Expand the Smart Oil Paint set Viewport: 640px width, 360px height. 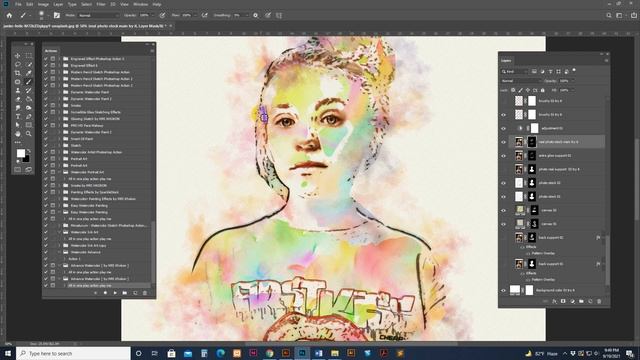pyautogui.click(x=59, y=139)
